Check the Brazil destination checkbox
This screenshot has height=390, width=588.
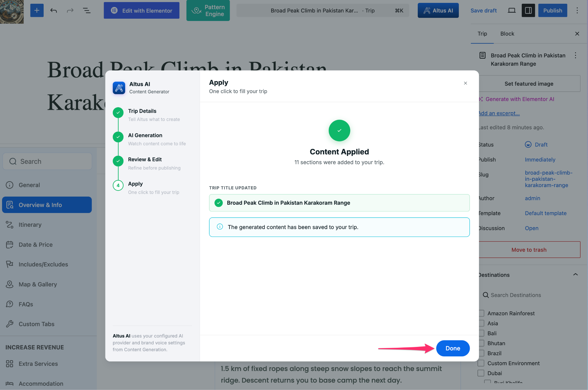(x=481, y=353)
